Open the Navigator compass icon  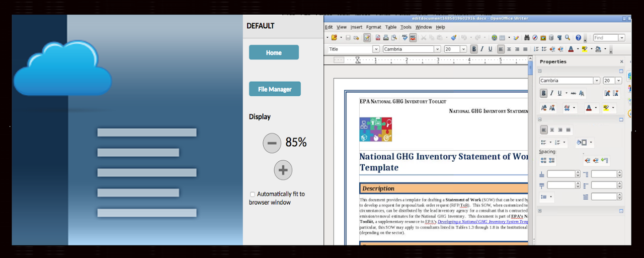(535, 37)
